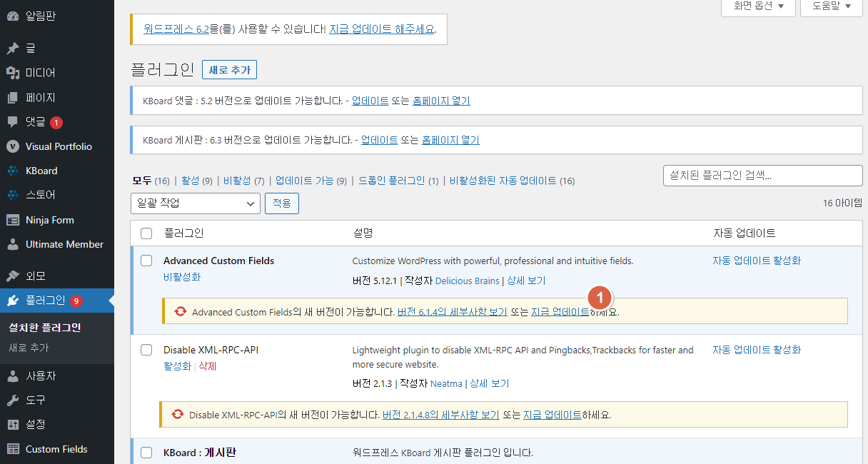This screenshot has height=464, width=868.
Task: Click the 도구 wrench icon
Action: tap(12, 400)
